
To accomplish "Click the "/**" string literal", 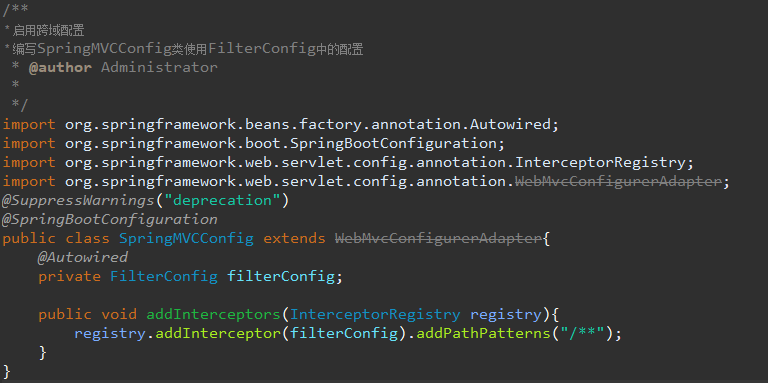I will (583, 334).
